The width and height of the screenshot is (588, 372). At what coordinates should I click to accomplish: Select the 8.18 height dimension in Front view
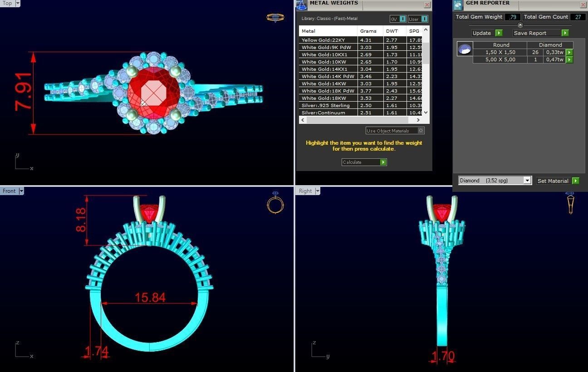(x=81, y=220)
